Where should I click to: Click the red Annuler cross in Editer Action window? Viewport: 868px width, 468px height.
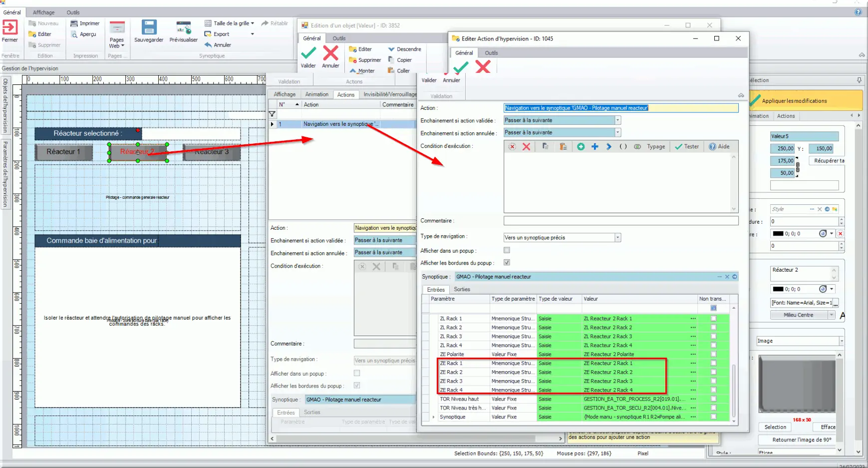tap(483, 66)
